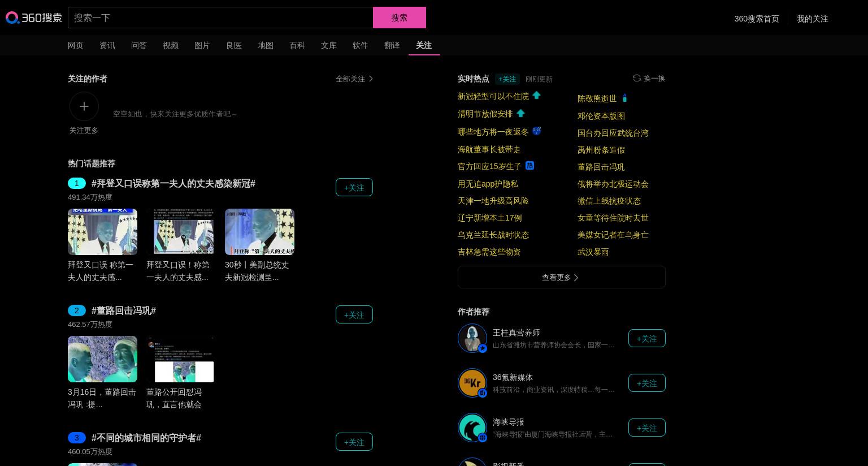The image size is (868, 466).
Task: Switch to the 视频 tab
Action: coord(171,45)
